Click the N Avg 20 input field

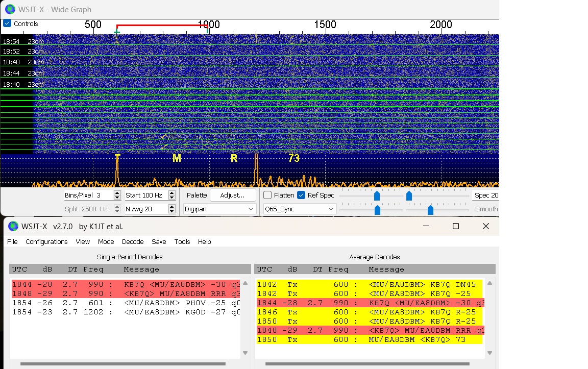pos(146,209)
